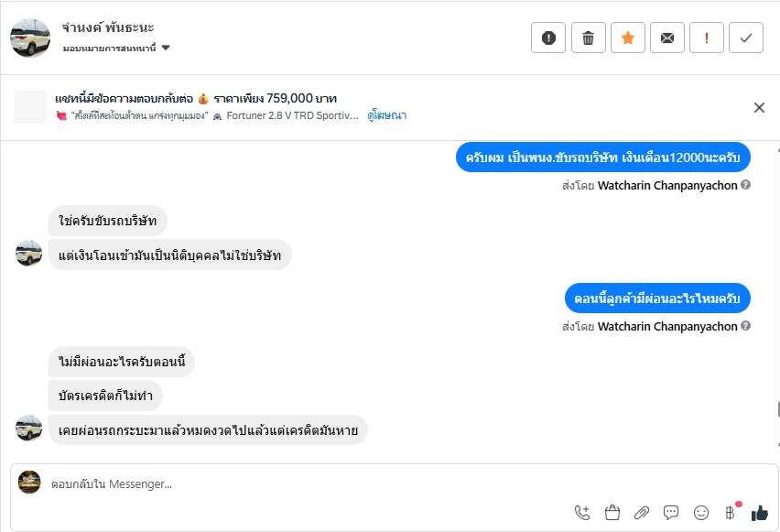Click the ad preview thumbnail
The width and height of the screenshot is (780, 532).
[x=30, y=107]
